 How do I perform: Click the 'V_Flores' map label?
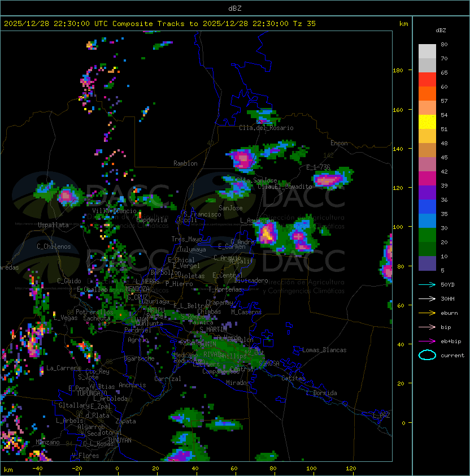(x=85, y=455)
